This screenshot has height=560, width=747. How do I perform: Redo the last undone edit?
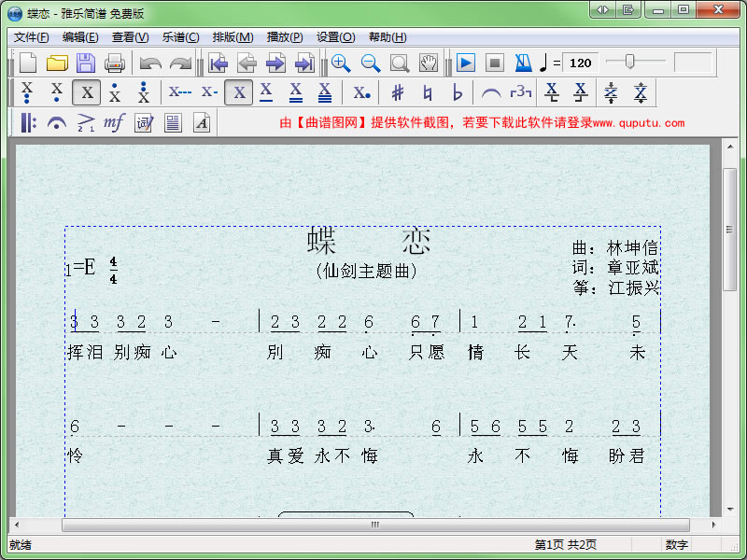[x=180, y=63]
